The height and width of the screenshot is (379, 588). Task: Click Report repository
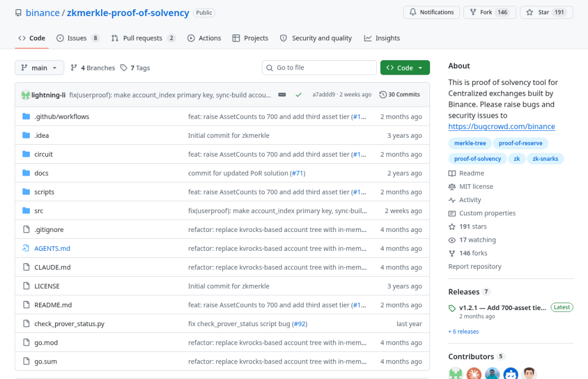[x=475, y=266]
